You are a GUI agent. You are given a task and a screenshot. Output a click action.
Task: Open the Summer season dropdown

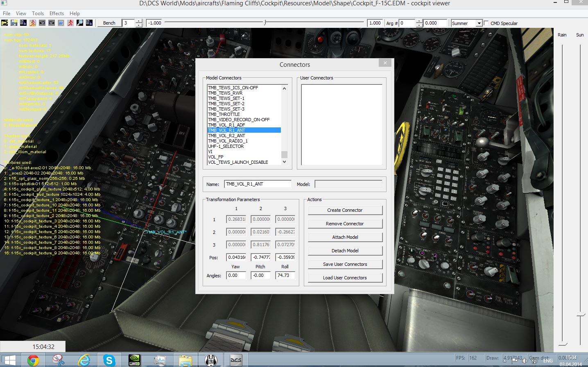pyautogui.click(x=479, y=23)
